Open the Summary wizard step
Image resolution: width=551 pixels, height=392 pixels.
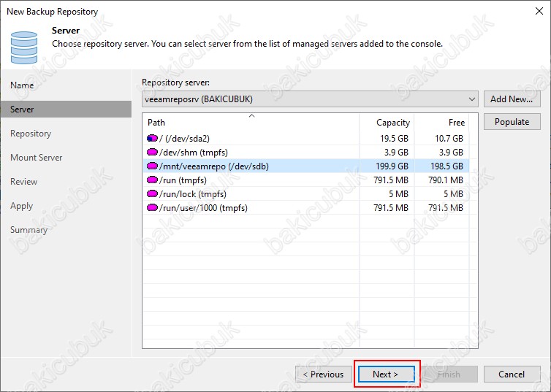[28, 230]
